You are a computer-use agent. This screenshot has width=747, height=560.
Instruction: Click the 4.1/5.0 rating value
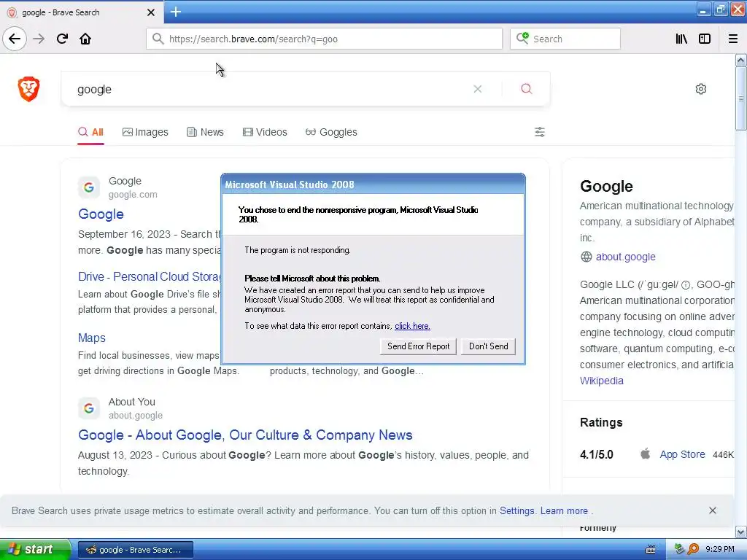(x=596, y=454)
